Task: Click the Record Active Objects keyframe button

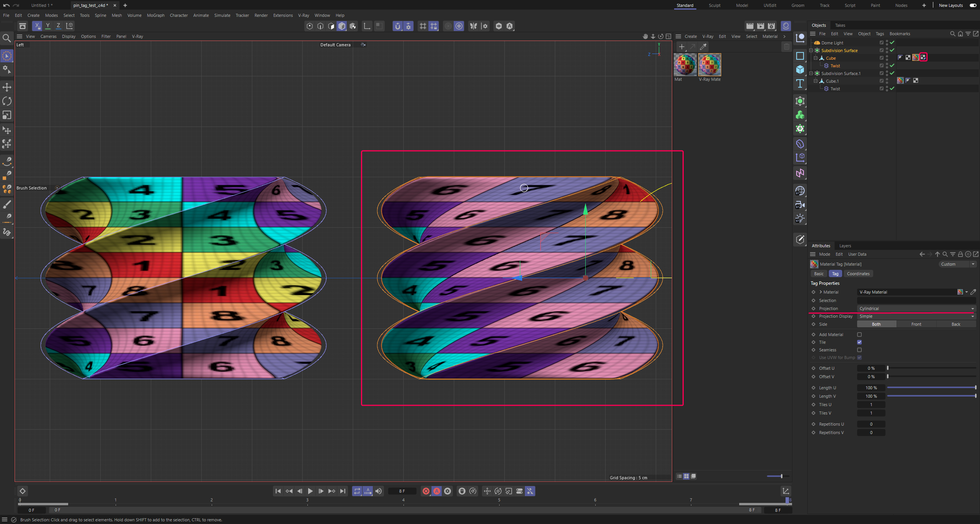Action: pos(426,491)
